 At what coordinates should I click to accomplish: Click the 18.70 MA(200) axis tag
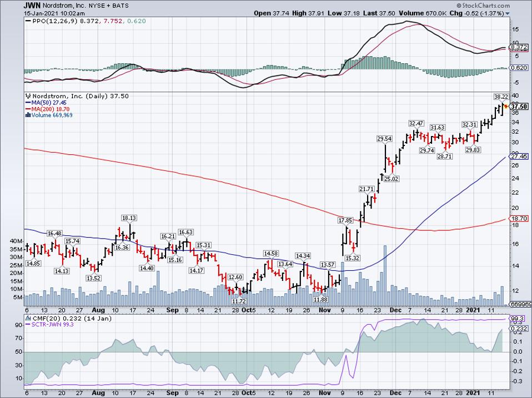point(519,219)
